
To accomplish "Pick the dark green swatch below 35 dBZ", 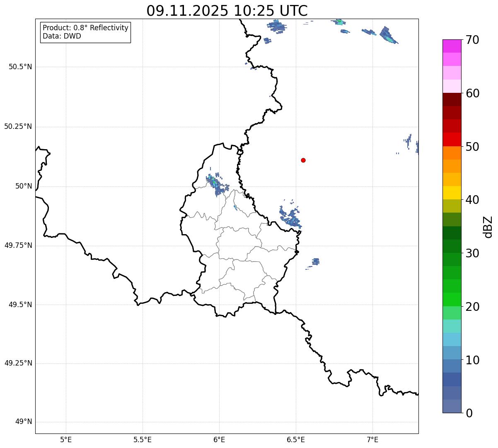I will 452,233.
